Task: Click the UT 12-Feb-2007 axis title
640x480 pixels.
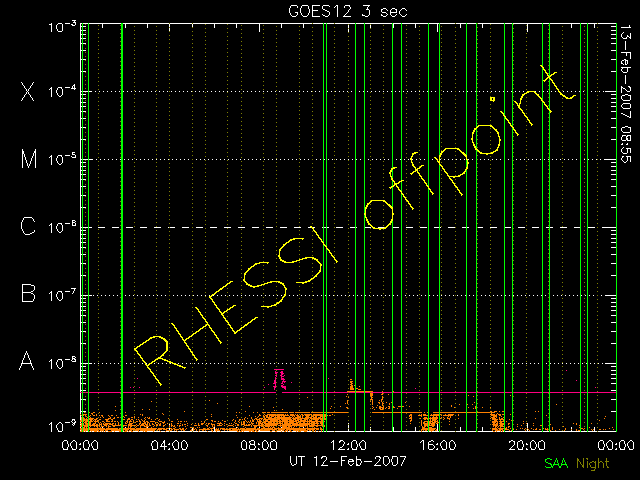Action: point(348,461)
